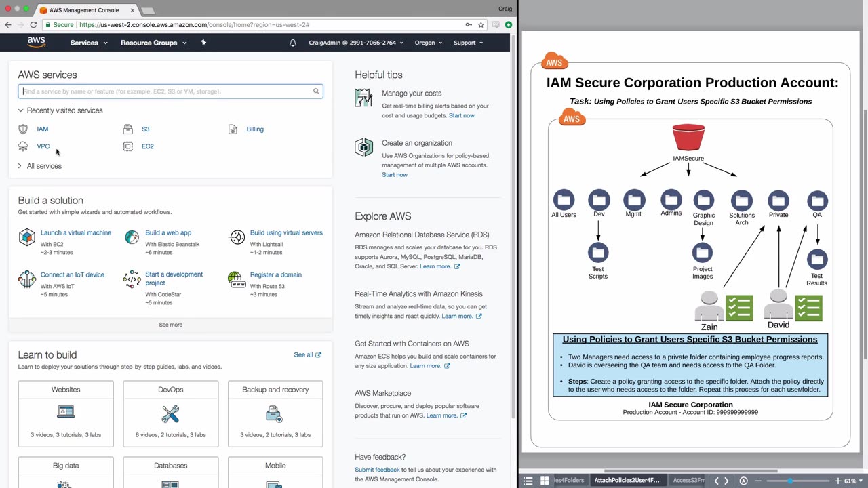The height and width of the screenshot is (488, 868).
Task: Click the Register a domain icon
Action: click(237, 279)
